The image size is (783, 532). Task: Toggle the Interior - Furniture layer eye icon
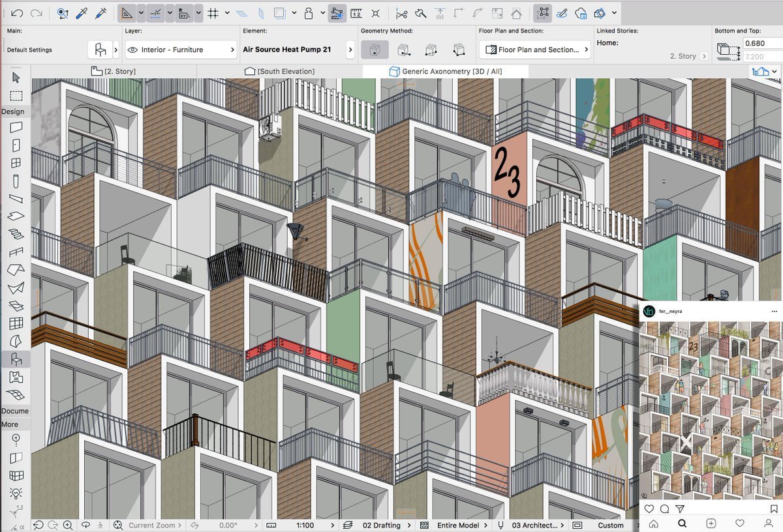pyautogui.click(x=132, y=50)
